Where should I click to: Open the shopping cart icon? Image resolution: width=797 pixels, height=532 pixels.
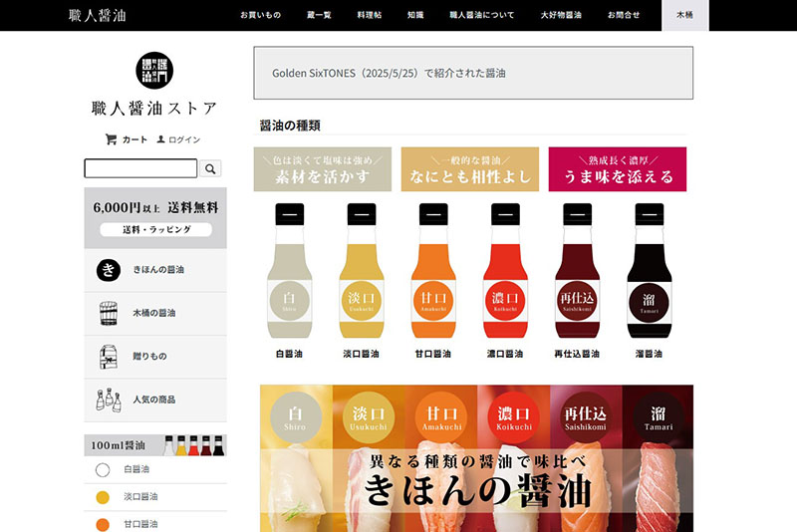(111, 139)
